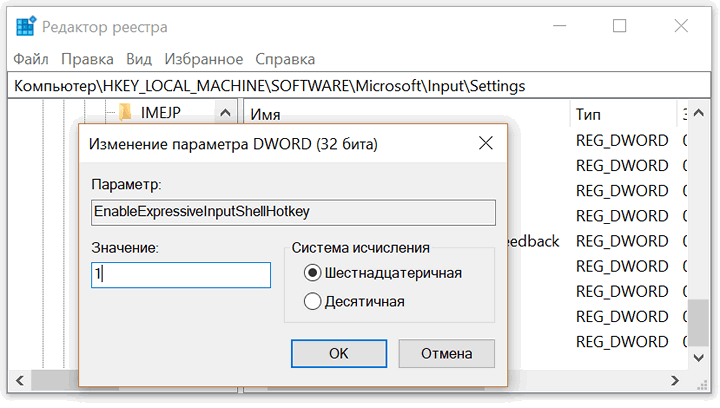Click the registry path address bar
The width and height of the screenshot is (720, 408).
click(359, 86)
